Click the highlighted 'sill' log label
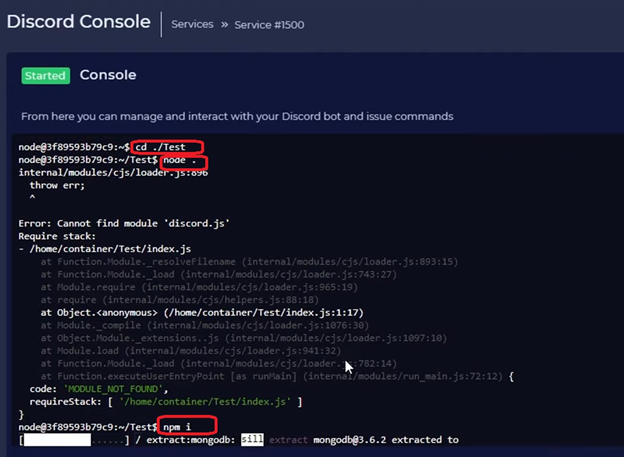 pos(252,439)
